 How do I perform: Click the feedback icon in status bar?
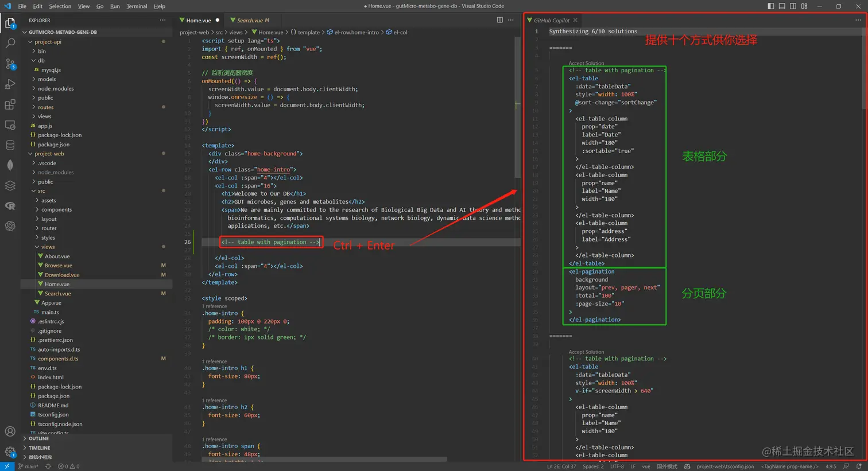(x=846, y=466)
